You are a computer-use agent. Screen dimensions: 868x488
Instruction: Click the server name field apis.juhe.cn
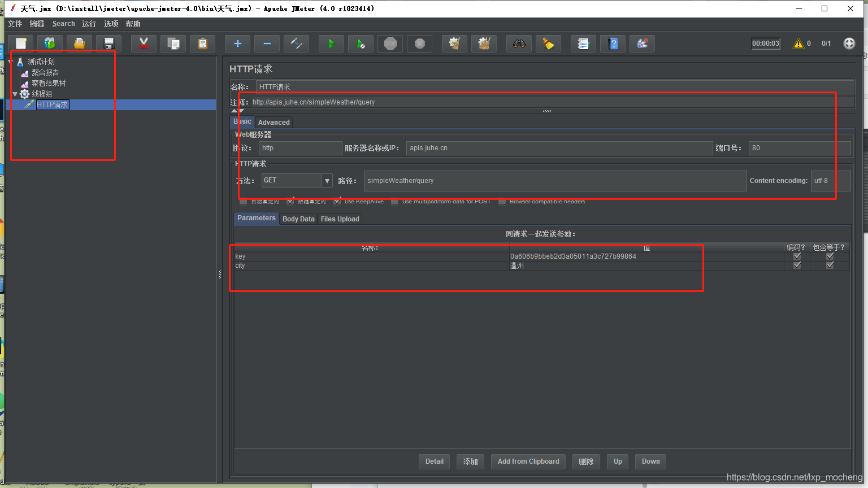(559, 148)
